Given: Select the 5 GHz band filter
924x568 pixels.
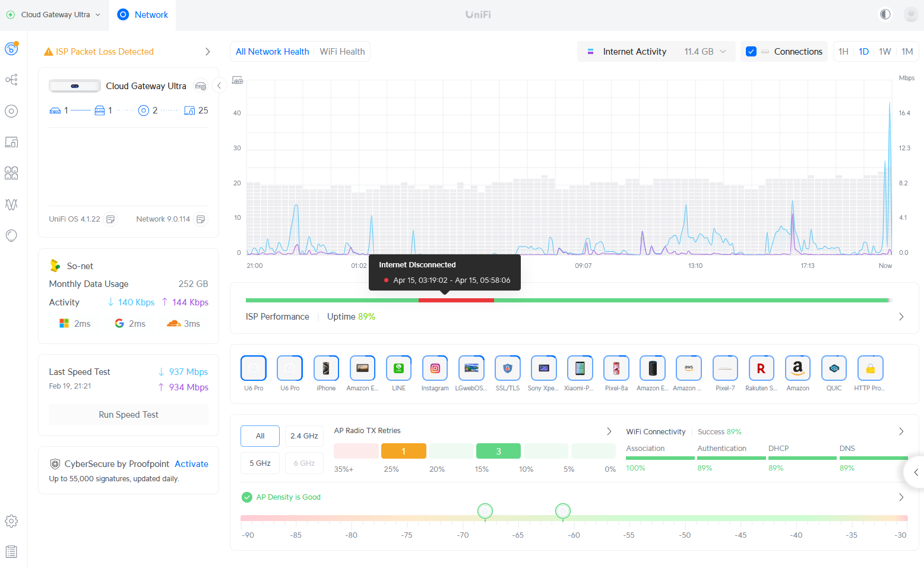Looking at the screenshot, I should point(260,463).
